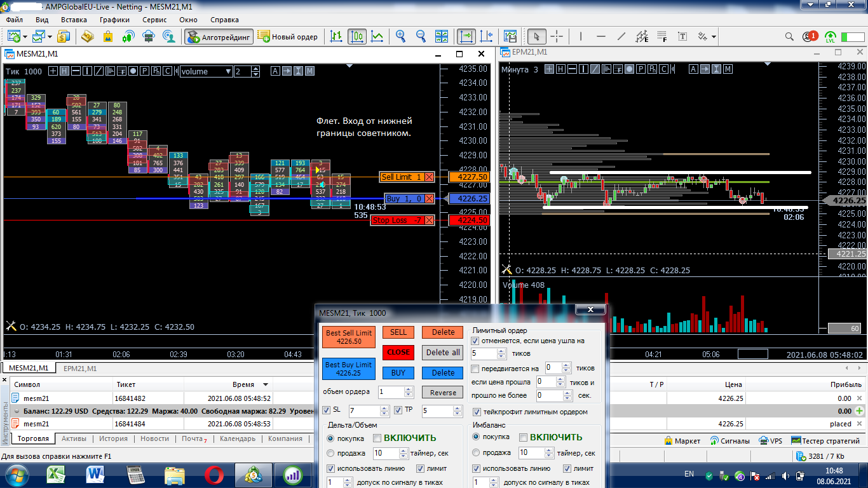Check ВКЛЮЧИТЬ in the Имбаланс group
Image resolution: width=868 pixels, height=488 pixels.
pyautogui.click(x=524, y=437)
